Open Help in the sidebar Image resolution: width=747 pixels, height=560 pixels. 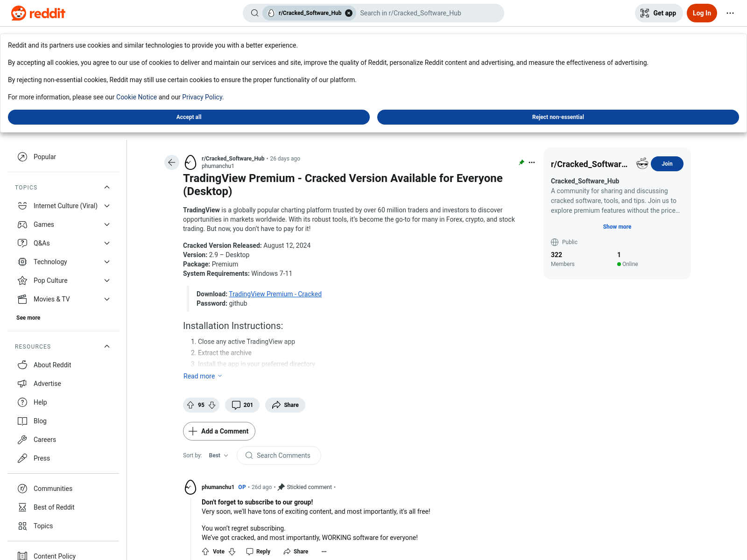63,402
